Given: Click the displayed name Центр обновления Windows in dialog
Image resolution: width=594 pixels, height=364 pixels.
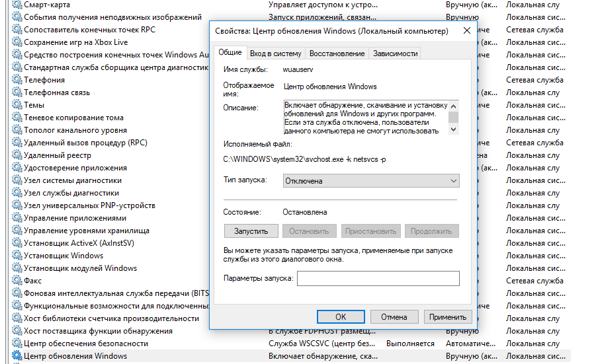Looking at the screenshot, I should pos(330,87).
